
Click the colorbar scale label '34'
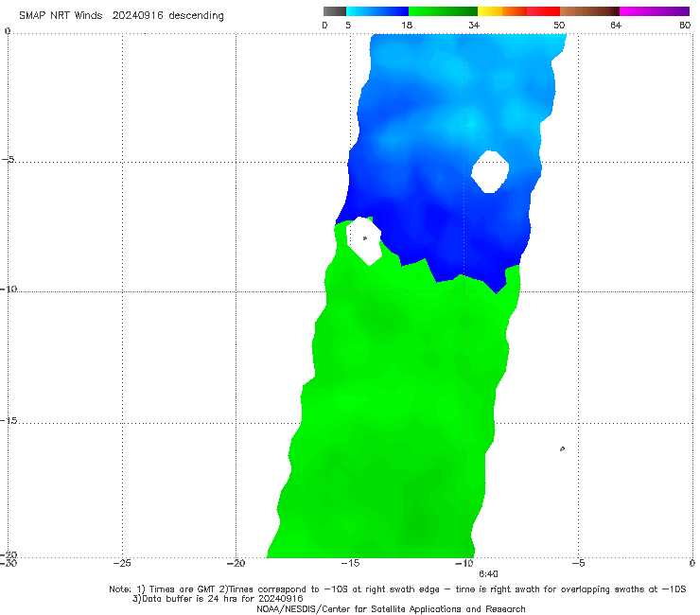click(x=474, y=26)
